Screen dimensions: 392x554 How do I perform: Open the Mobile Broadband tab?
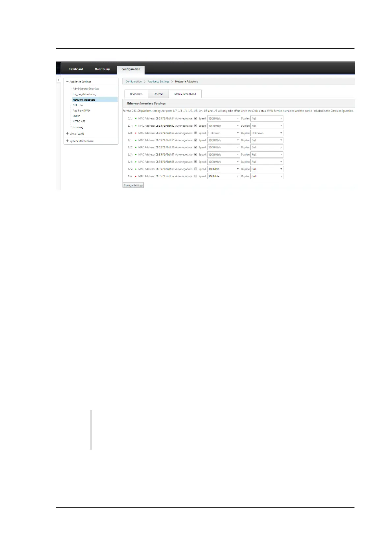tap(185, 94)
